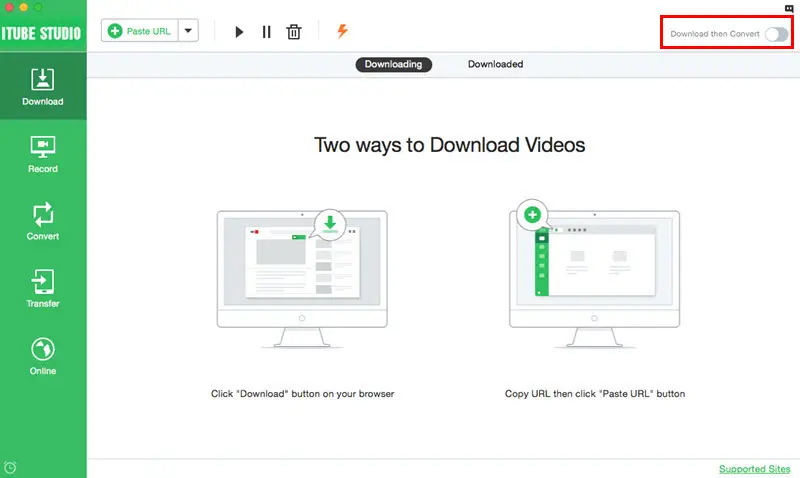Viewport: 800px width, 478px height.
Task: Delete selected item with trash icon
Action: [x=294, y=32]
